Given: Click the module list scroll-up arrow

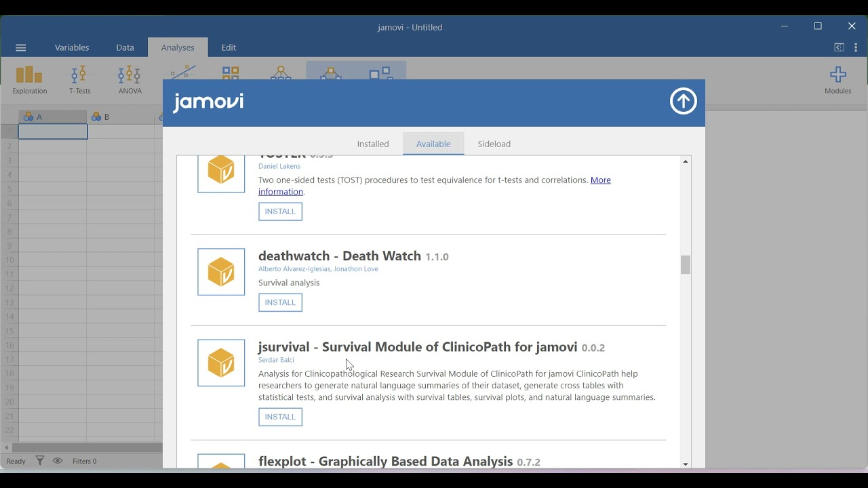Looking at the screenshot, I should [x=686, y=161].
